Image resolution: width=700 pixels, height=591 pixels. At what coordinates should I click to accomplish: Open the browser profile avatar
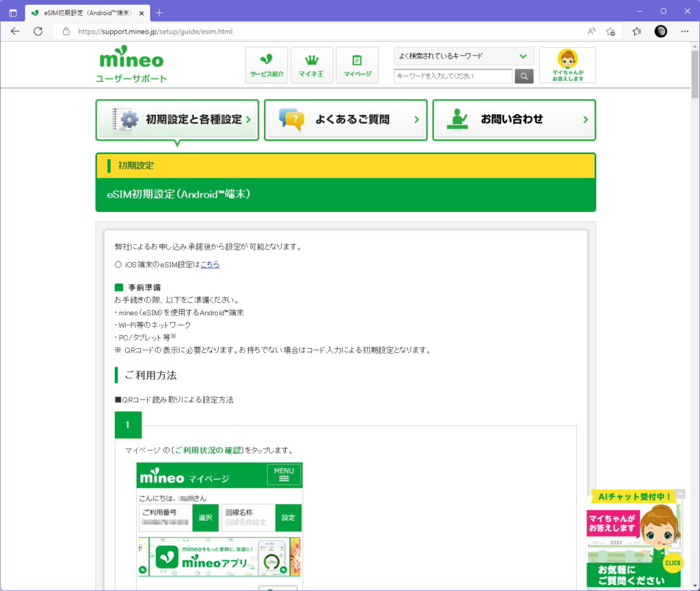pyautogui.click(x=661, y=31)
